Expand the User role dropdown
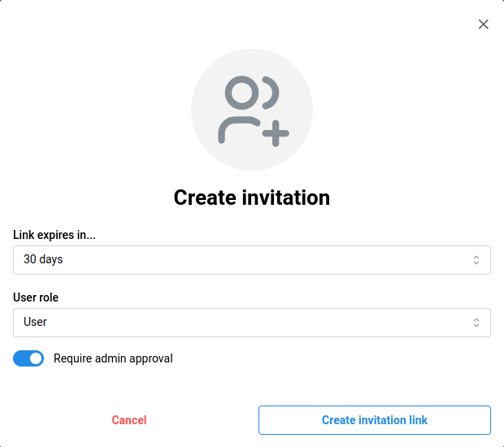The height and width of the screenshot is (447, 504). click(252, 323)
